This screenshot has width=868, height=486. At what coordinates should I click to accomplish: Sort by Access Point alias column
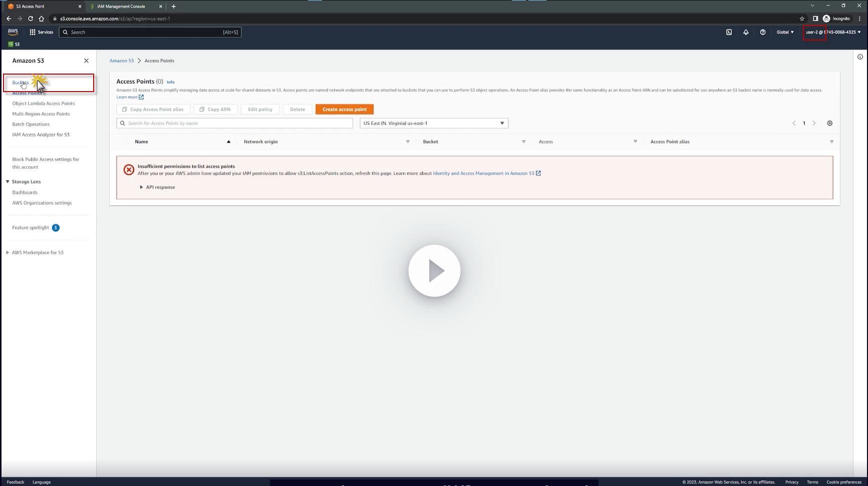832,142
